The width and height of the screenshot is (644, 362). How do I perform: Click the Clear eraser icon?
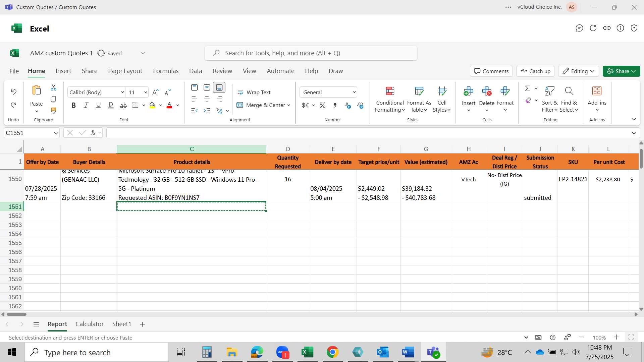pyautogui.click(x=528, y=100)
